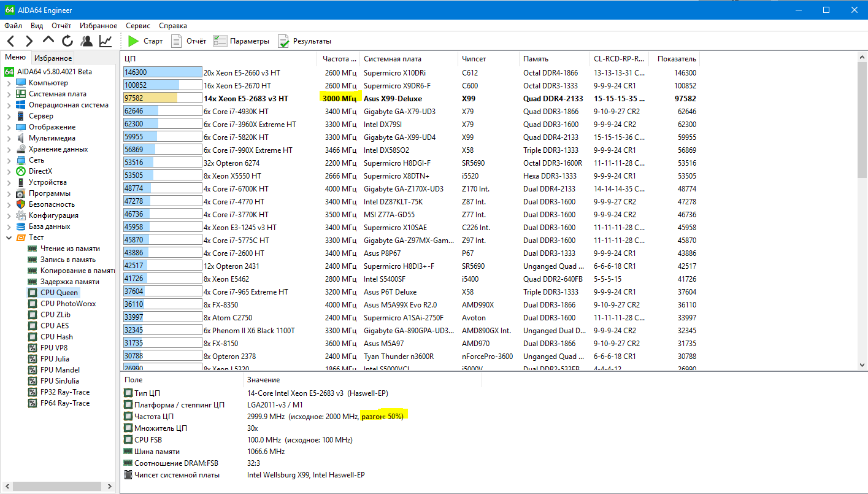
Task: Open the Задержка памяти memory test
Action: [x=64, y=282]
